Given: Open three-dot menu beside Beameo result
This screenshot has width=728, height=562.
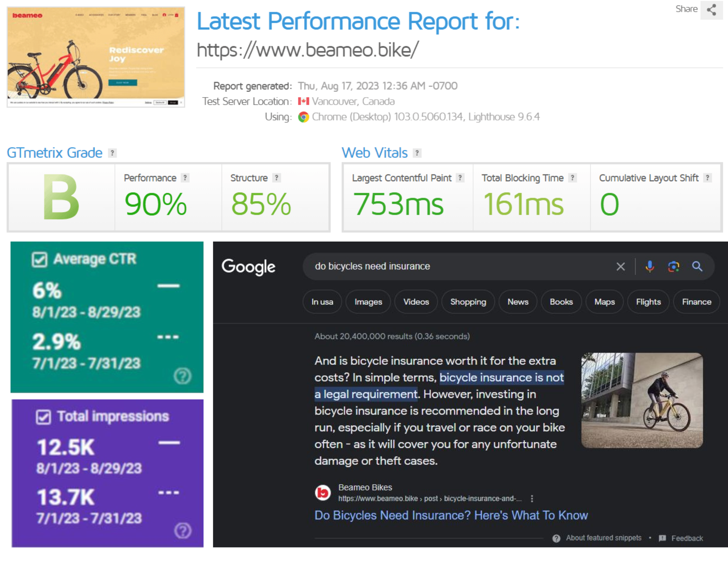Looking at the screenshot, I should point(532,499).
